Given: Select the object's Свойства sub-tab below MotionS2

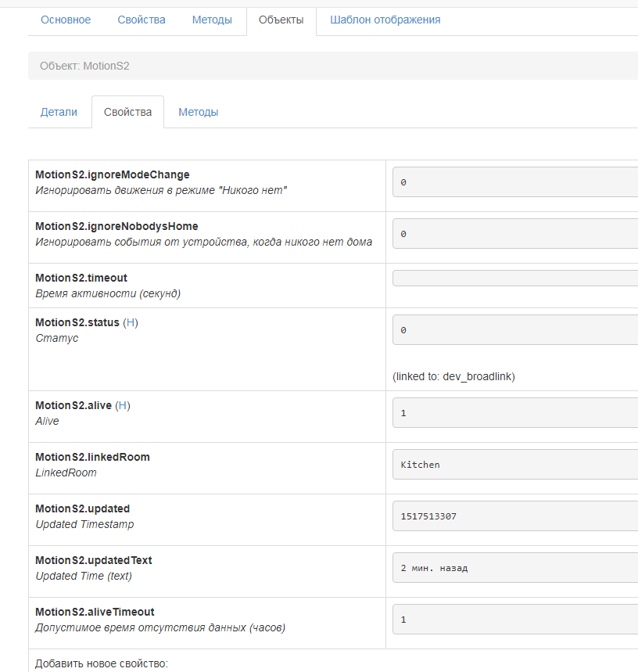Looking at the screenshot, I should pos(127,112).
